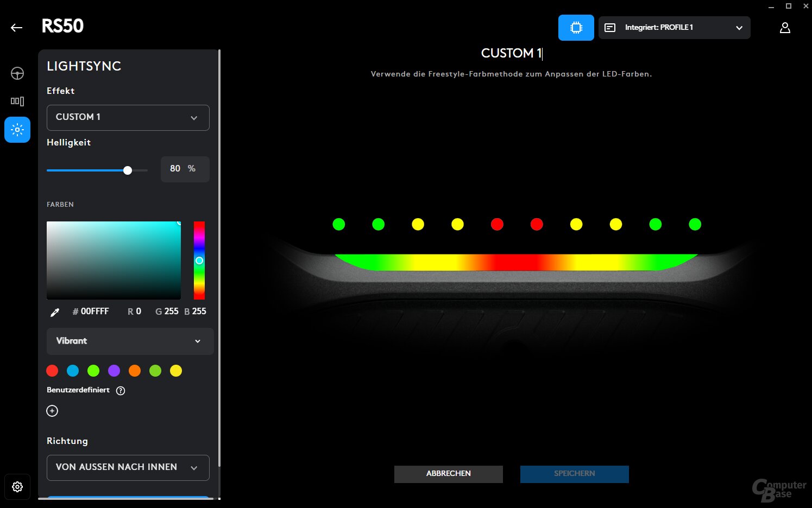Select the leftmost green LED dot
Image resolution: width=812 pixels, height=508 pixels.
[x=338, y=224]
